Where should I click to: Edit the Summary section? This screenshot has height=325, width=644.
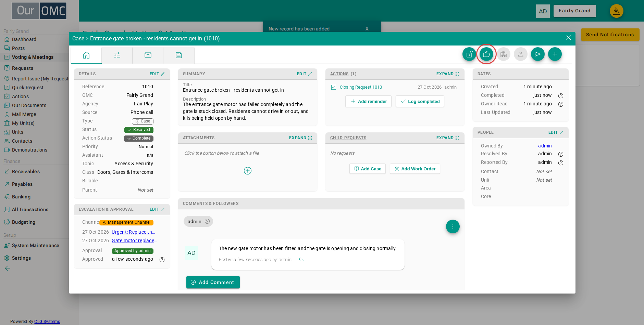click(x=305, y=74)
